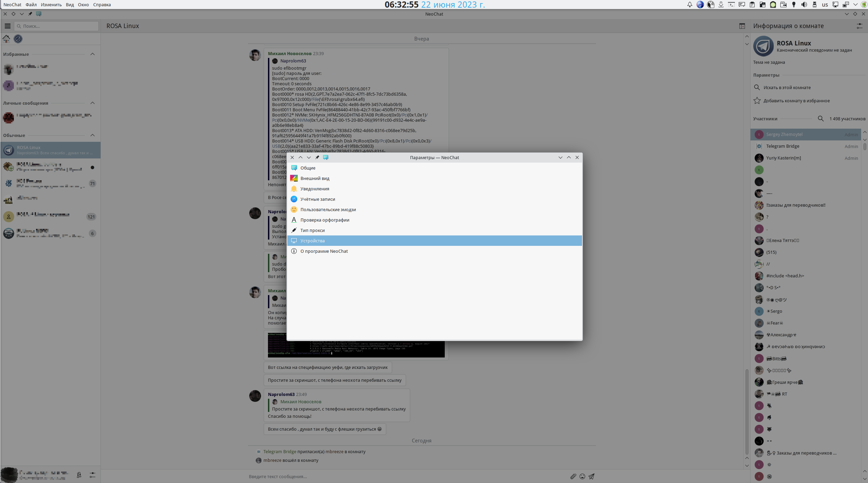The width and height of the screenshot is (868, 483).
Task: Click the send message icon
Action: point(591,476)
